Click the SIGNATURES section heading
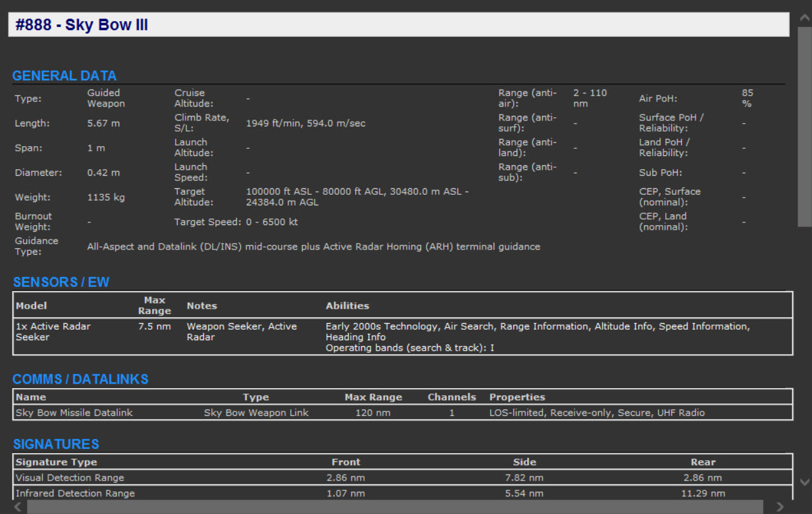The height and width of the screenshot is (514, 812). [x=56, y=444]
